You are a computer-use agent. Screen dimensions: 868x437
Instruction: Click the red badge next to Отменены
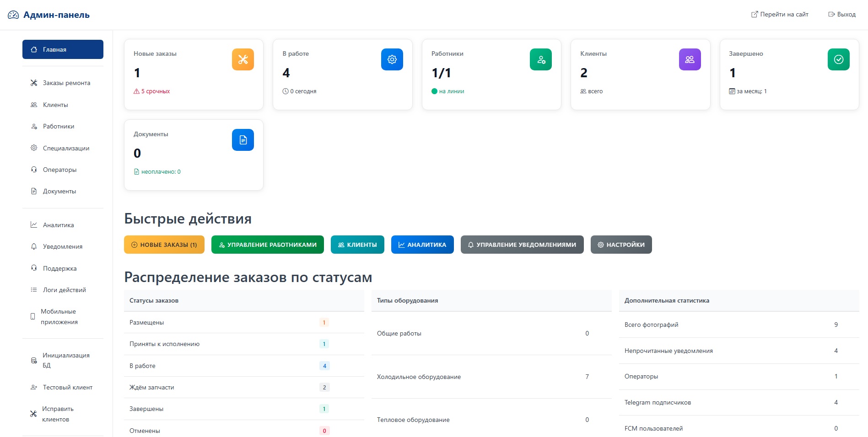[324, 431]
